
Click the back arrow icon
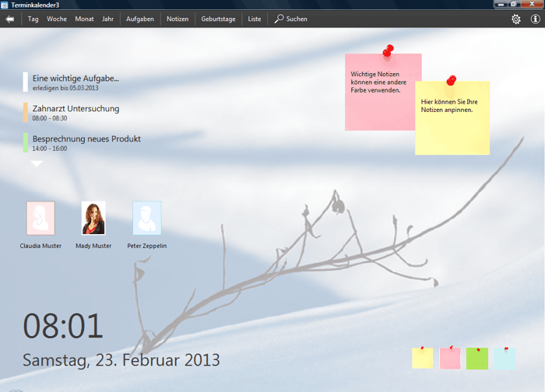pos(10,19)
